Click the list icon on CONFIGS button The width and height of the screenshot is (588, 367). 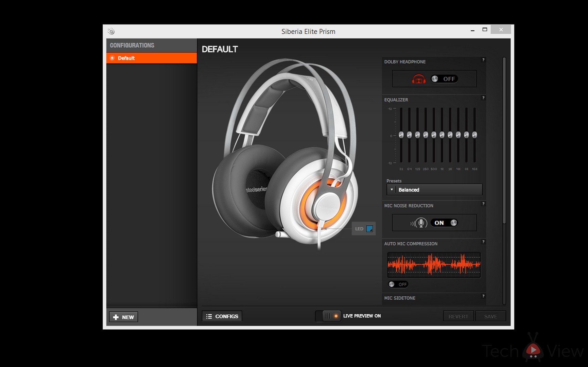(209, 316)
